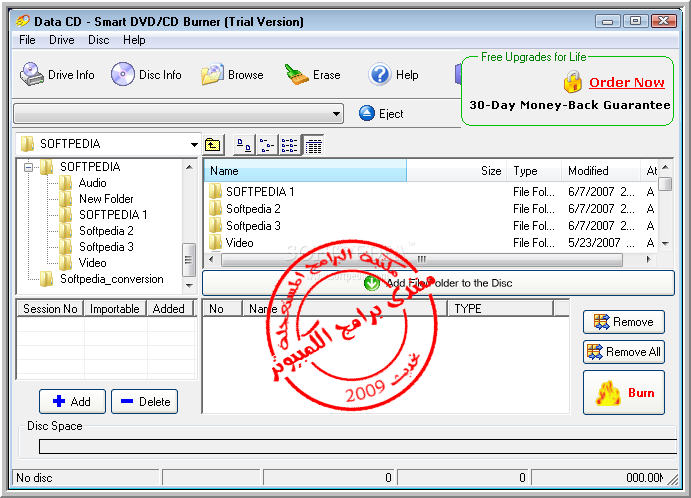This screenshot has width=691, height=498.
Task: Click the tree scrollbar's down arrow
Action: pos(189,286)
